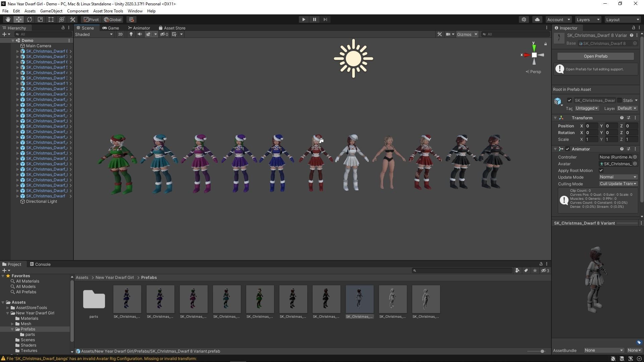Viewport: 644px width, 362px height.
Task: Start Play mode
Action: [x=304, y=19]
